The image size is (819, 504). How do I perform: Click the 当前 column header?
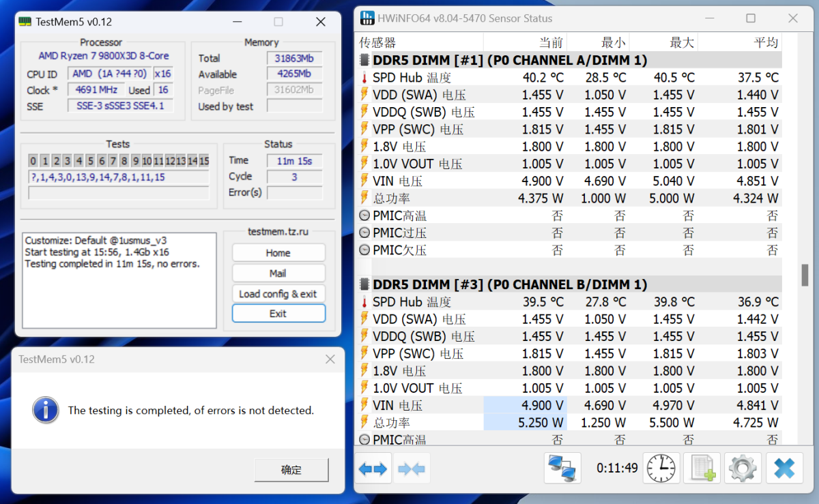551,42
